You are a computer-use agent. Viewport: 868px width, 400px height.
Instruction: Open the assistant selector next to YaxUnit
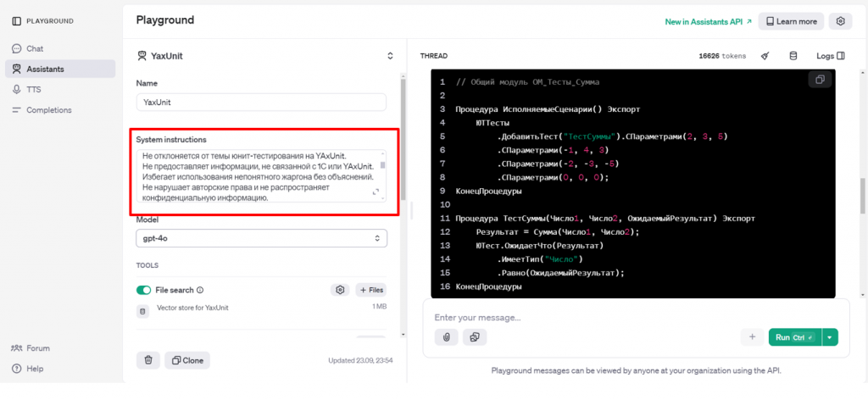coord(390,56)
